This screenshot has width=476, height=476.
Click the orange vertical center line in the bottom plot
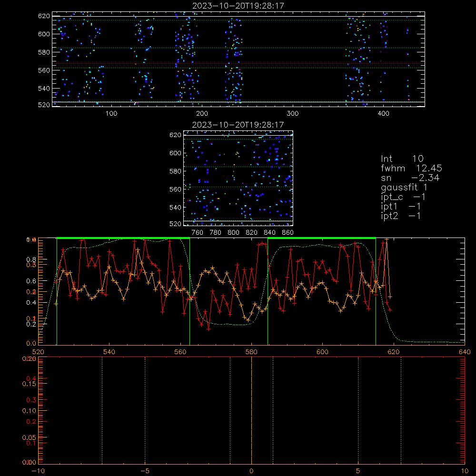[x=252, y=410]
